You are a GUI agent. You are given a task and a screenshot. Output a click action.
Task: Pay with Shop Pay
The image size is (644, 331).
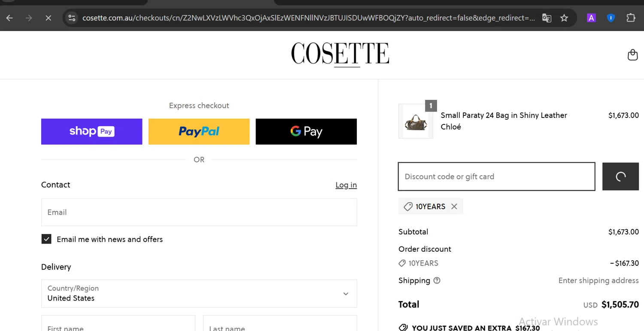click(91, 132)
